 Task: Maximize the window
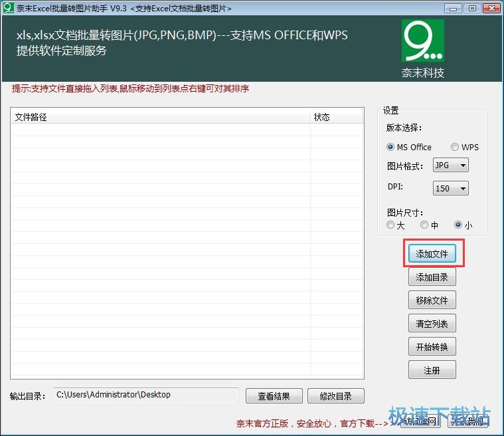tap(472, 8)
